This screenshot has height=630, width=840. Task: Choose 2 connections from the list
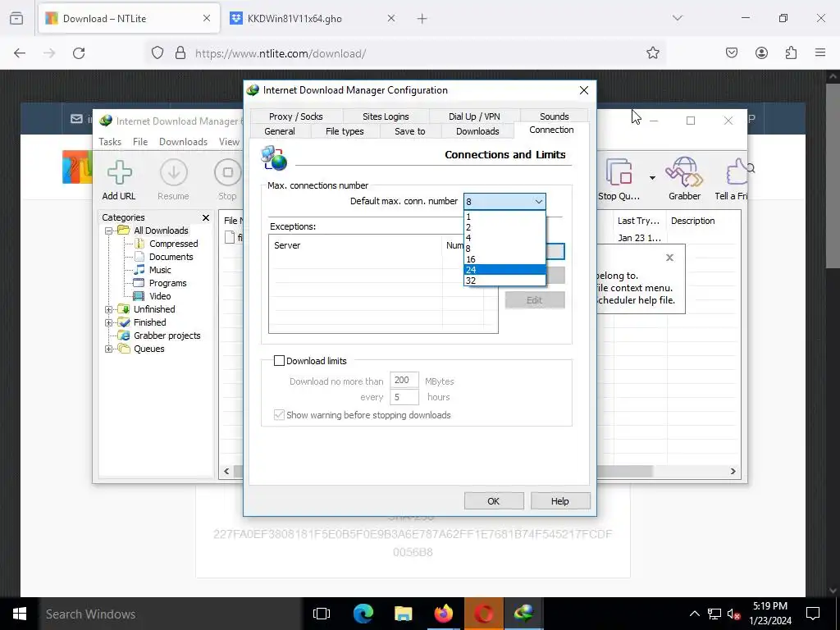504,227
